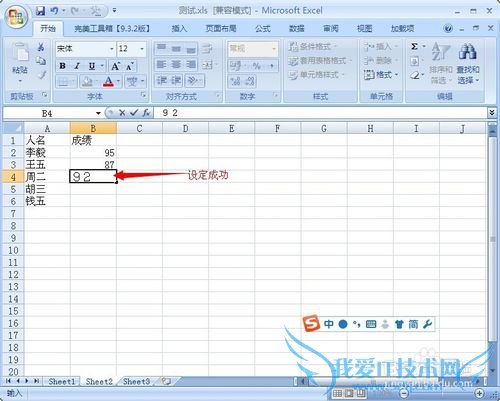Undo the last action
This screenshot has width=500, height=401.
[x=54, y=11]
